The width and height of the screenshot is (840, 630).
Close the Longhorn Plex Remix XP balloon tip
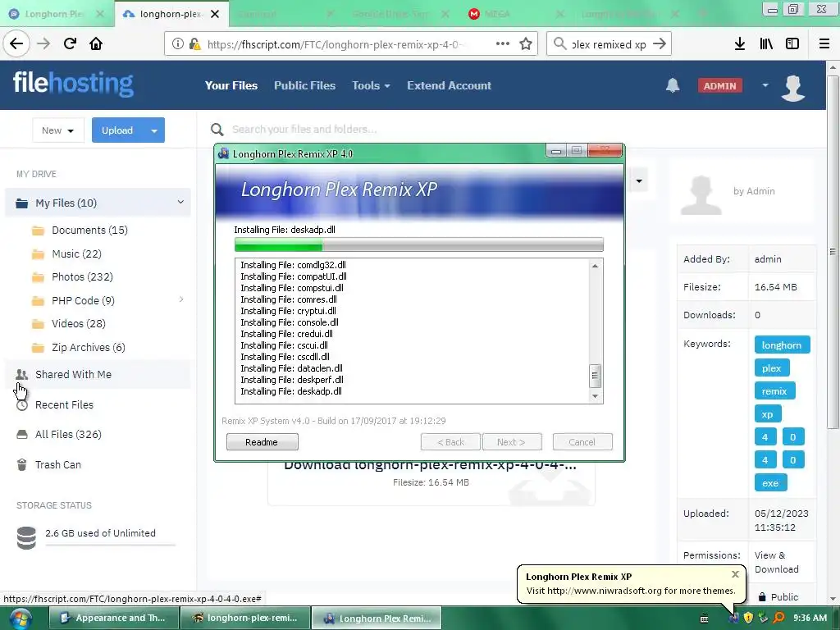(x=735, y=574)
